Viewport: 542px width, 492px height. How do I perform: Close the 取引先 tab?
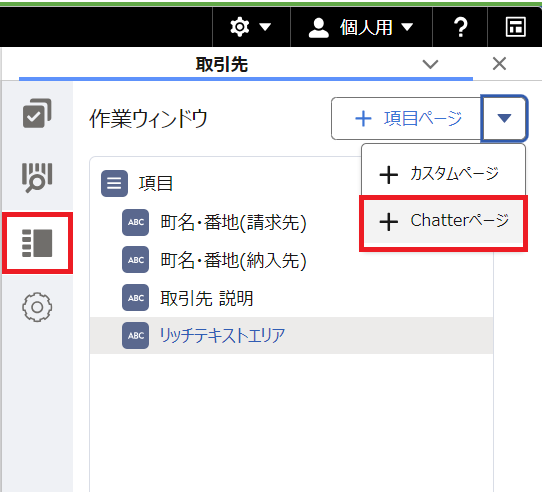pos(499,64)
